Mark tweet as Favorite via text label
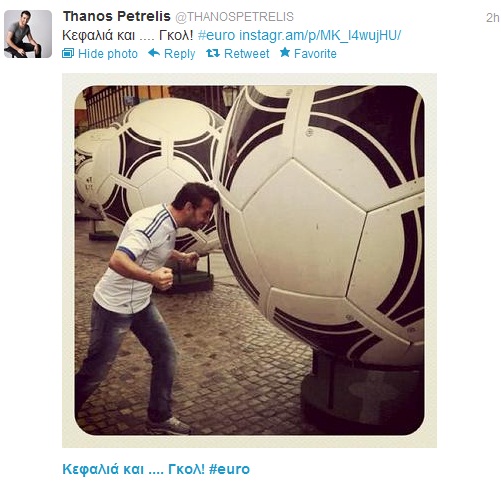The height and width of the screenshot is (481, 501). pyautogui.click(x=315, y=54)
